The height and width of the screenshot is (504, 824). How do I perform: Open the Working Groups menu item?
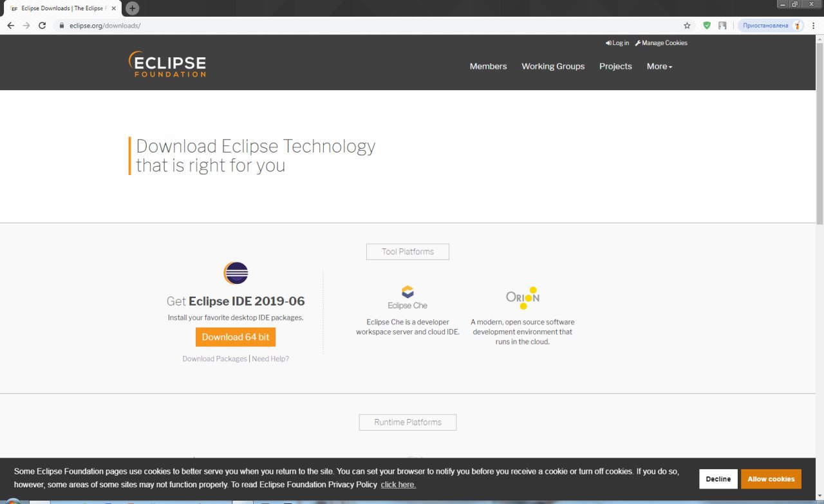coord(553,66)
